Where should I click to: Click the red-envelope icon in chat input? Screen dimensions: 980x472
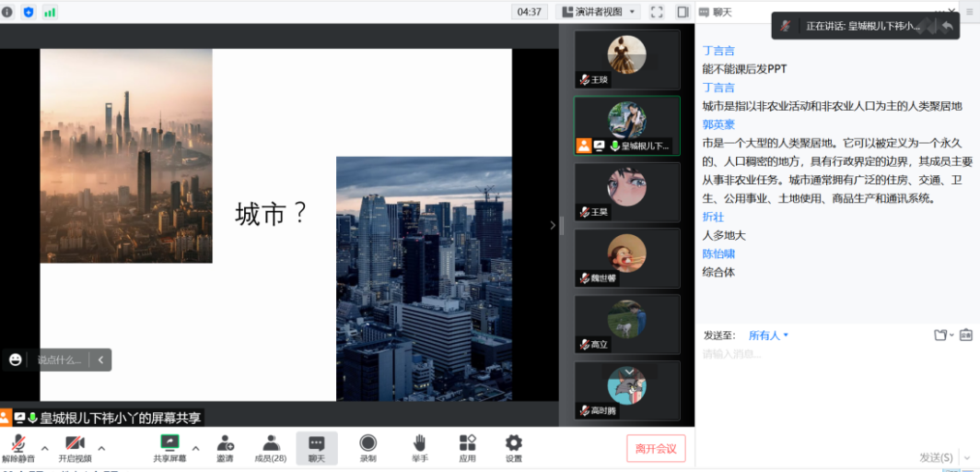click(965, 335)
